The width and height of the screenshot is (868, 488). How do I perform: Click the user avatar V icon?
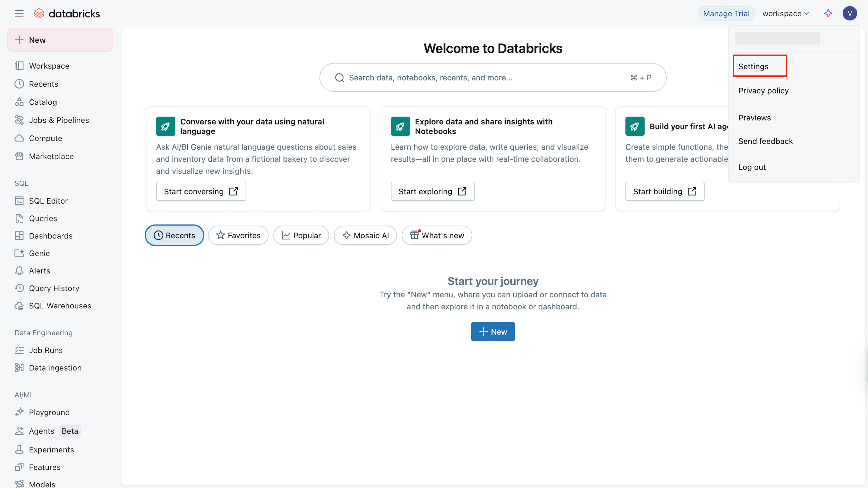(x=849, y=14)
